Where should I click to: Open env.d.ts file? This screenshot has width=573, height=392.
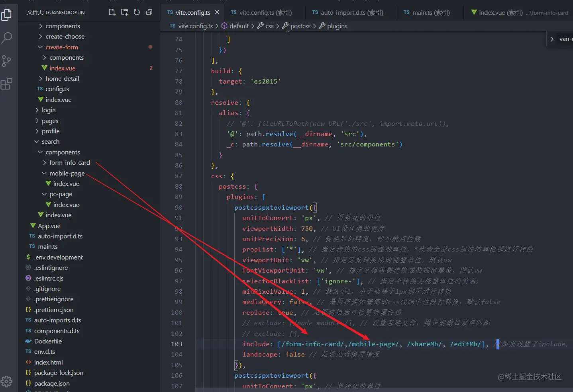tap(45, 352)
